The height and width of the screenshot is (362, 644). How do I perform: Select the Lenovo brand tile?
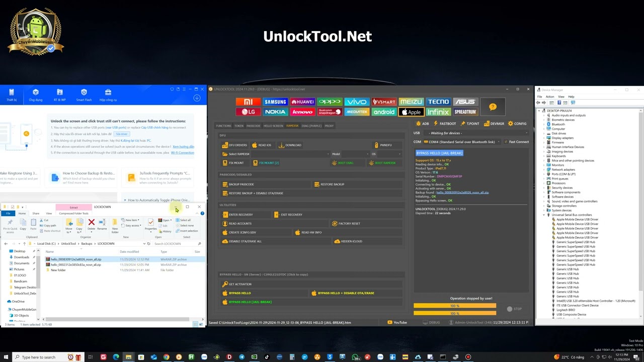pos(302,112)
